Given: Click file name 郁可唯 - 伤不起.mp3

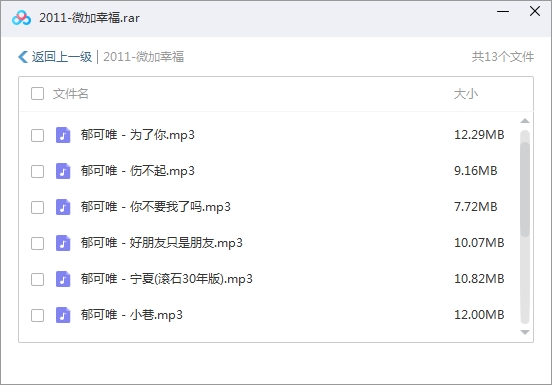Looking at the screenshot, I should pyautogui.click(x=138, y=171).
